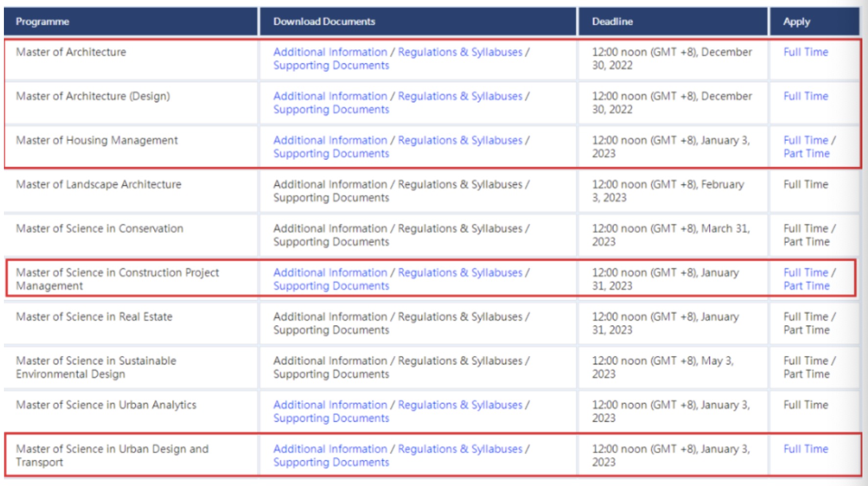
Task: Apply Part Time for Construction Project Management
Action: tap(806, 286)
